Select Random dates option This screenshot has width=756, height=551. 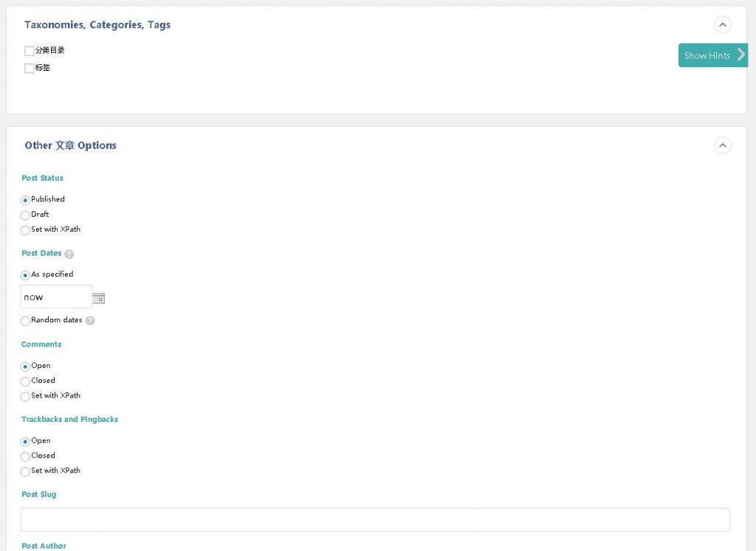tap(25, 321)
